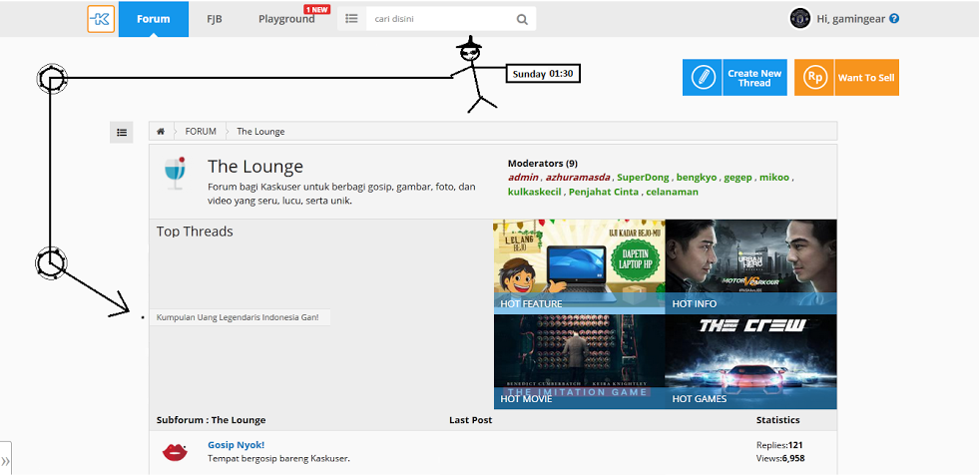Click the 'Views:6,958' statistic
Image resolution: width=980 pixels, height=475 pixels.
coord(780,459)
